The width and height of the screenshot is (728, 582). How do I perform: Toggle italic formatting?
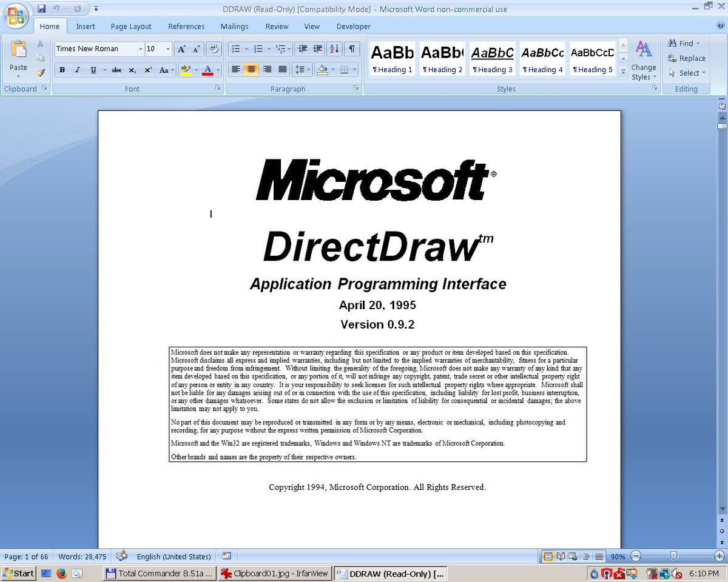click(78, 70)
